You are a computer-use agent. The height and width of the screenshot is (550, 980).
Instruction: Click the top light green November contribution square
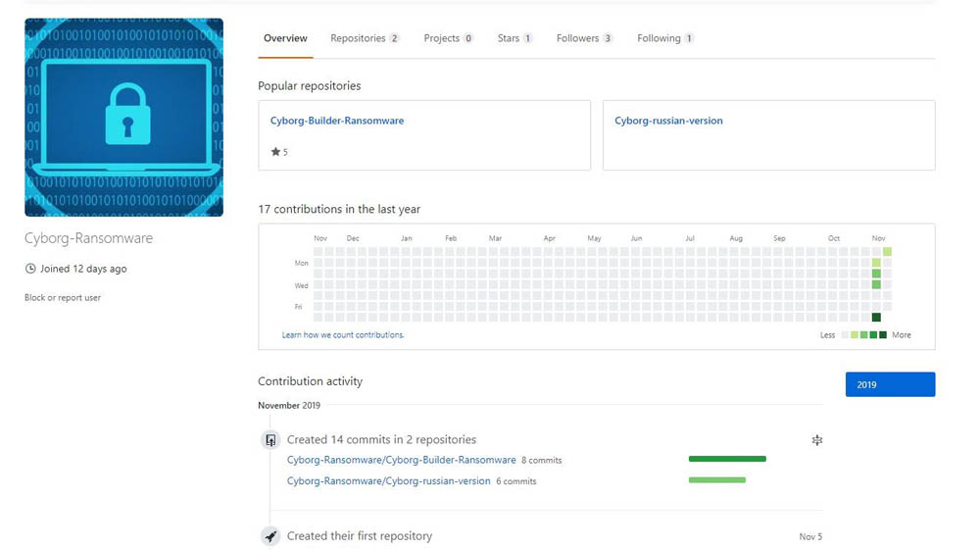click(887, 251)
